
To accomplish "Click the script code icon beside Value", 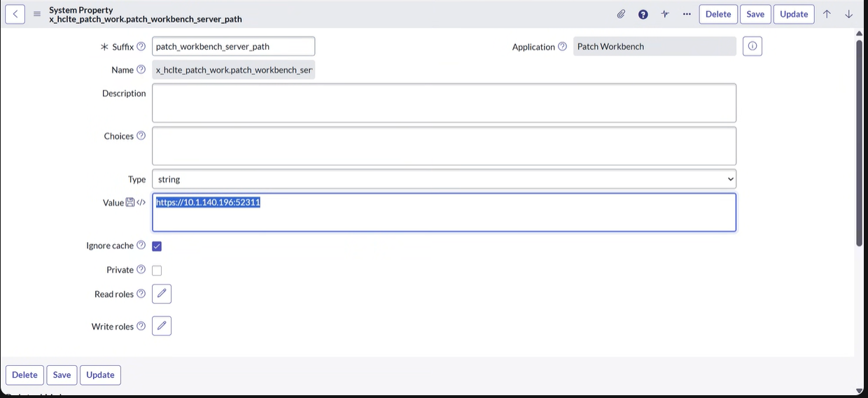I will pos(141,202).
